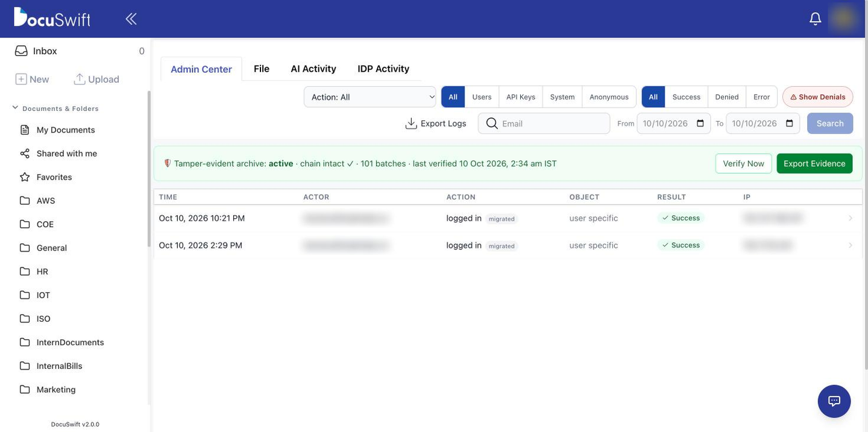
Task: Click the Inbox tray icon
Action: tap(21, 51)
